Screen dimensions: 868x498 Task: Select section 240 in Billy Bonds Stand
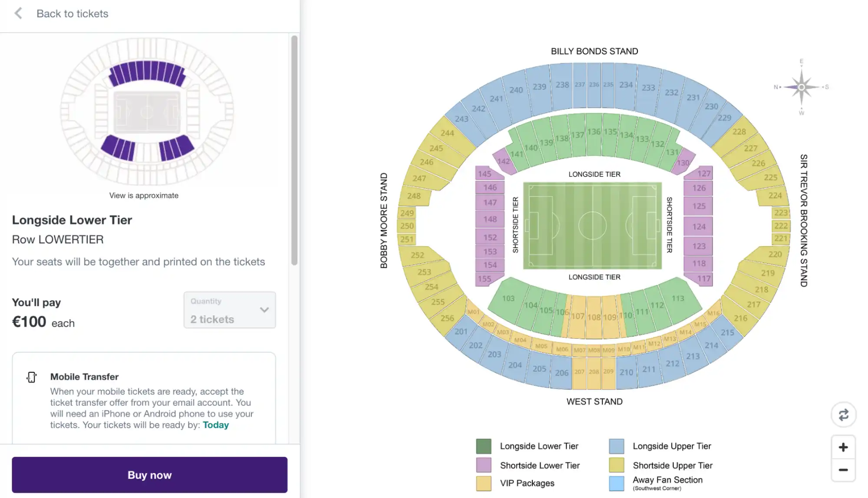click(516, 90)
